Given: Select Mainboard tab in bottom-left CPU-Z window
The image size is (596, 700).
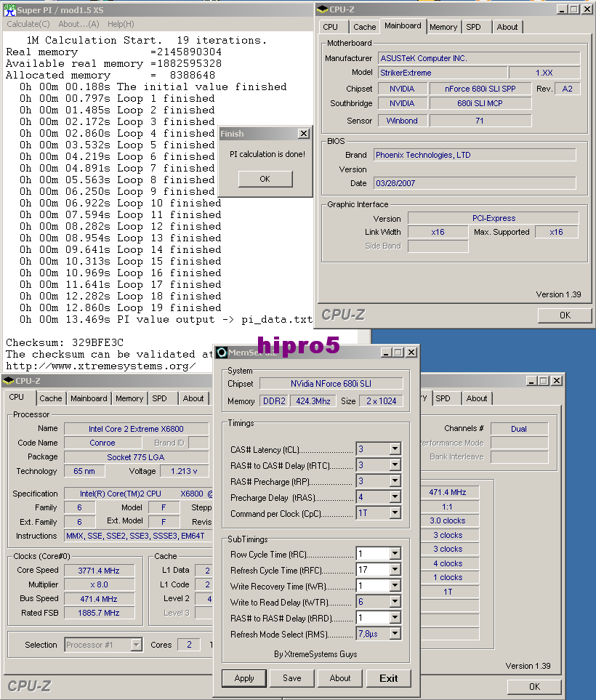Looking at the screenshot, I should click(89, 398).
